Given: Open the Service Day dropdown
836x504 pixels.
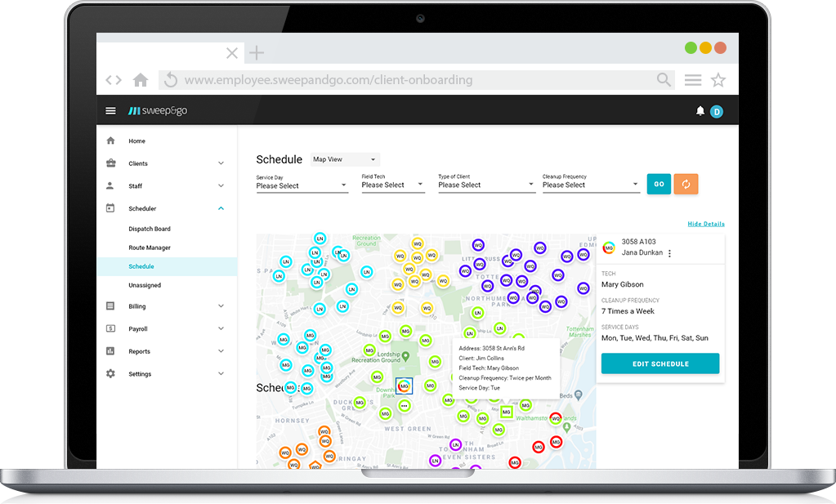Looking at the screenshot, I should tap(302, 185).
